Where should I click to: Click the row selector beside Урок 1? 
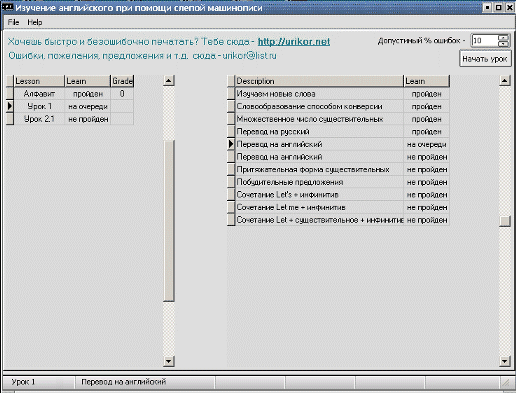point(10,106)
